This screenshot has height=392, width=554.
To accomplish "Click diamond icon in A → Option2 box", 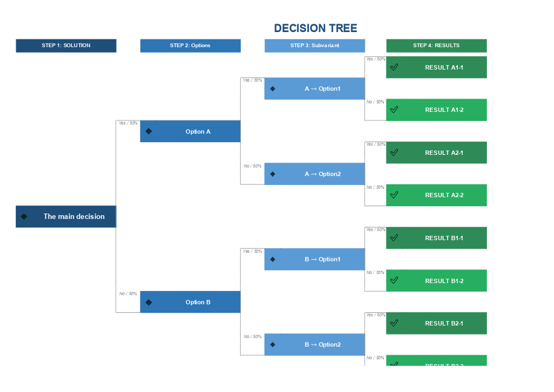I will [x=273, y=174].
